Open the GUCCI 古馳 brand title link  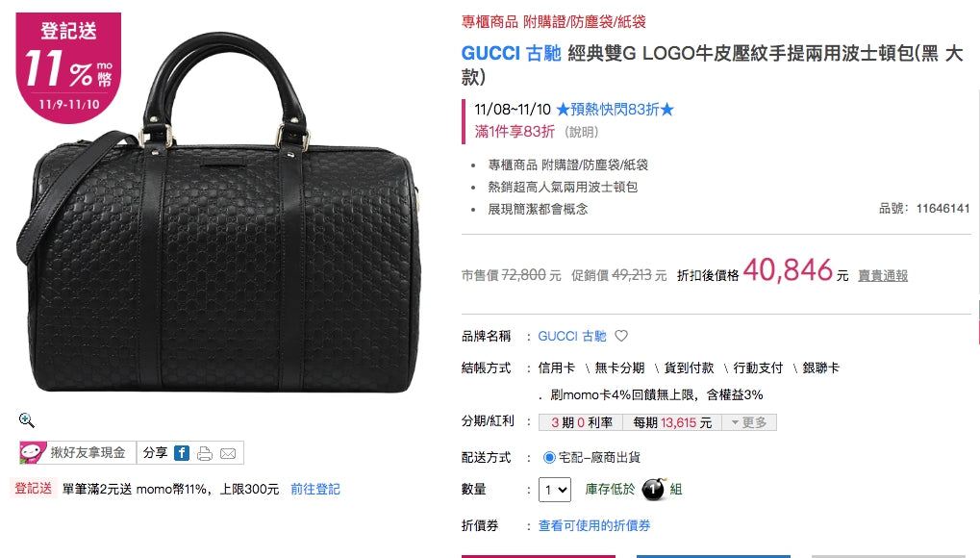click(x=512, y=53)
